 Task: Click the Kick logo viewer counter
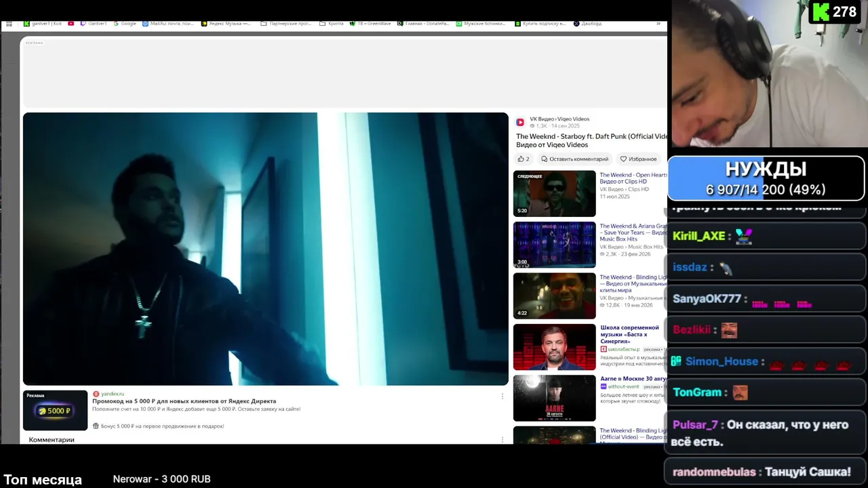click(835, 12)
